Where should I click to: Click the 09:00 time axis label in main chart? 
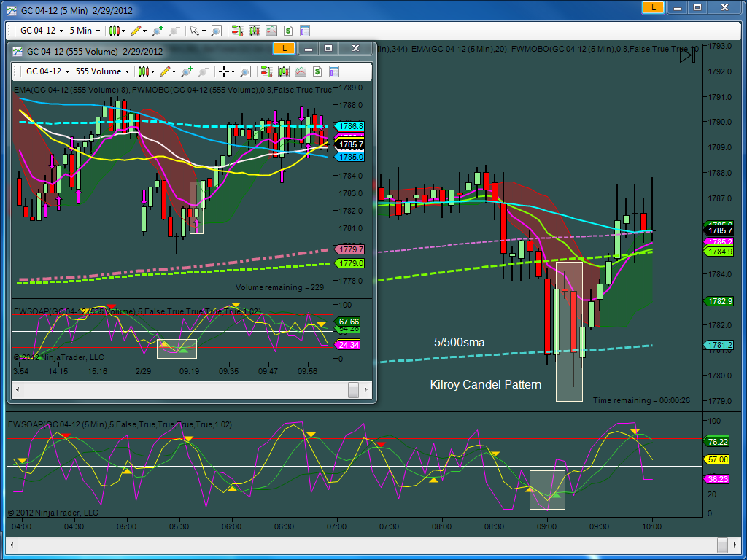pos(547,526)
